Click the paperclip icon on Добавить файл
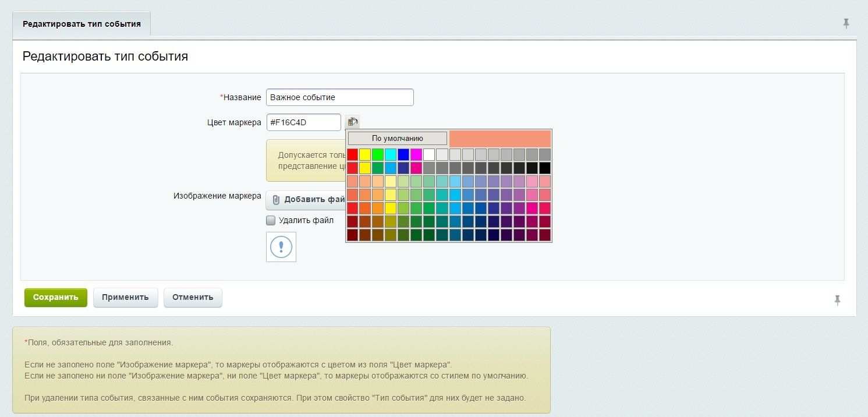Viewport: 868px width, 417px height. [x=276, y=200]
